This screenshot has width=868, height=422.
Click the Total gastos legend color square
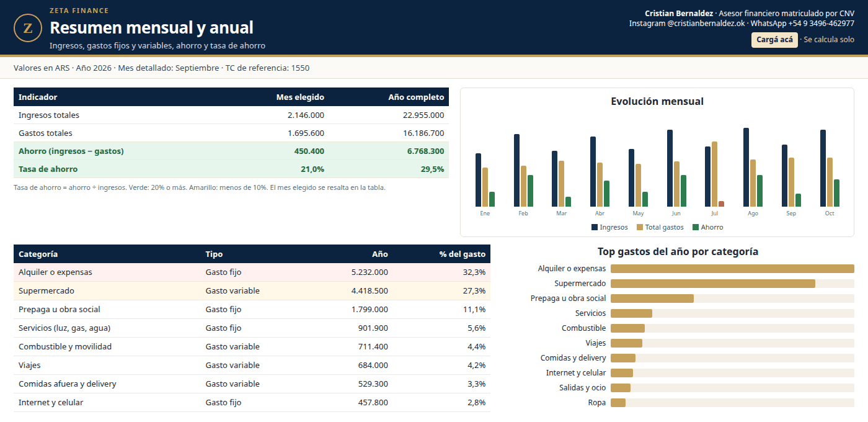point(640,227)
